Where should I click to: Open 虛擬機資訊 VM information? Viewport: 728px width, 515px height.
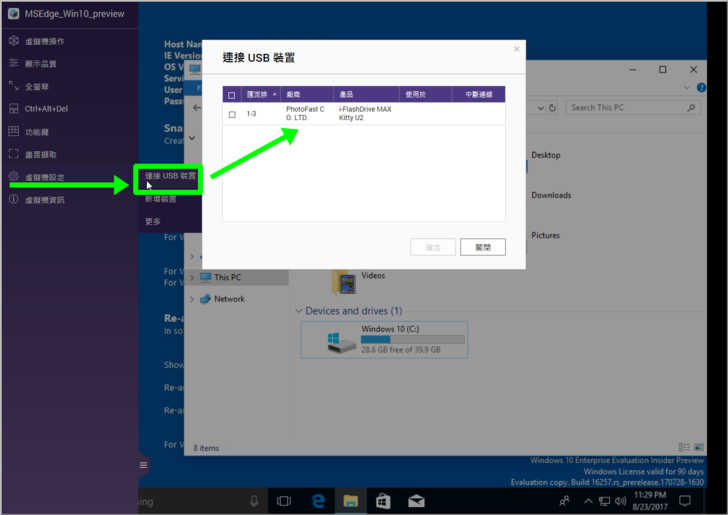click(x=45, y=200)
